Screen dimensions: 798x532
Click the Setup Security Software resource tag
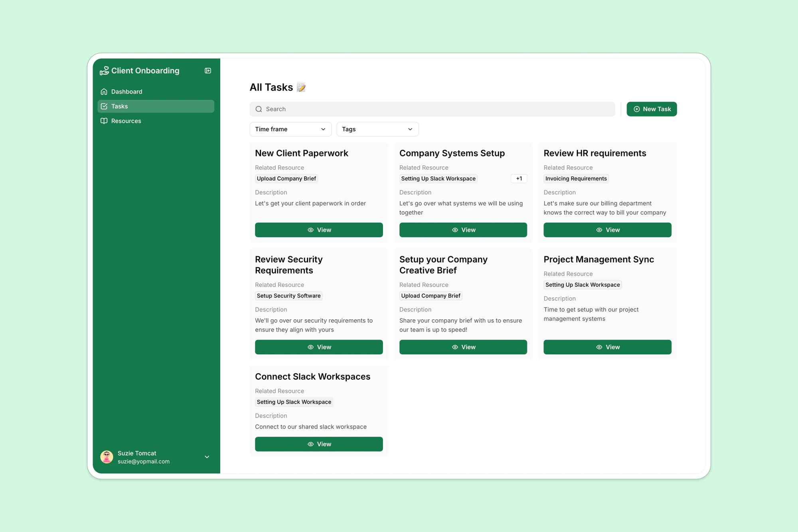click(x=289, y=296)
